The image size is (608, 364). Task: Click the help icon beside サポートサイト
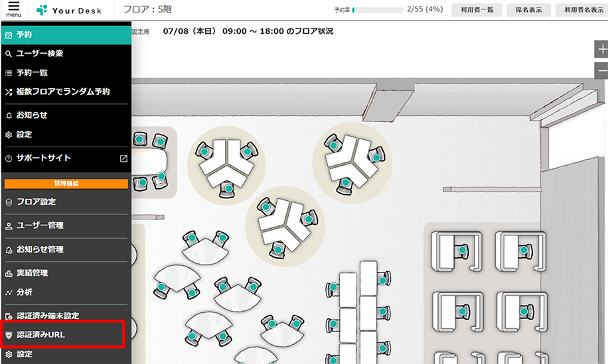[9, 158]
